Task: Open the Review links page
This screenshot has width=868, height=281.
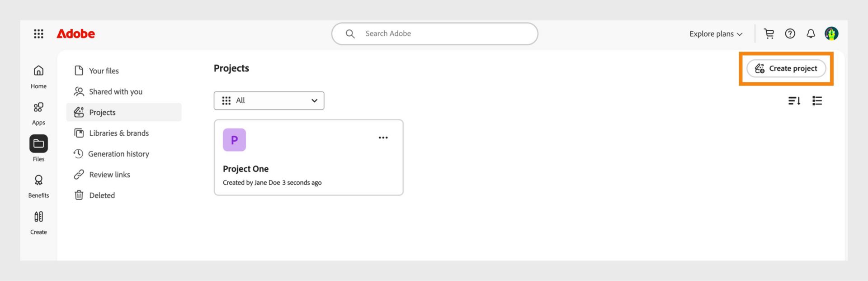Action: [109, 174]
